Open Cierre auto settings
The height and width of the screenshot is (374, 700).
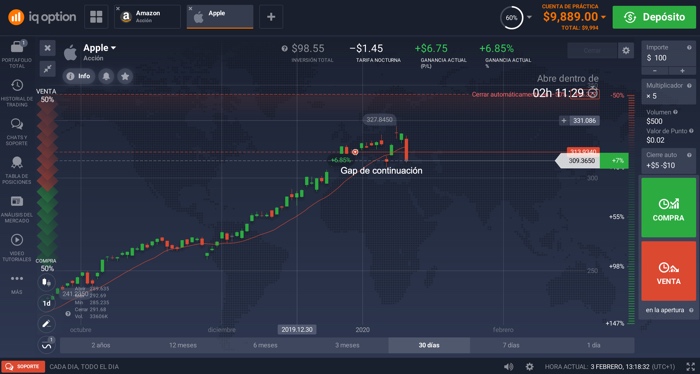(x=668, y=161)
